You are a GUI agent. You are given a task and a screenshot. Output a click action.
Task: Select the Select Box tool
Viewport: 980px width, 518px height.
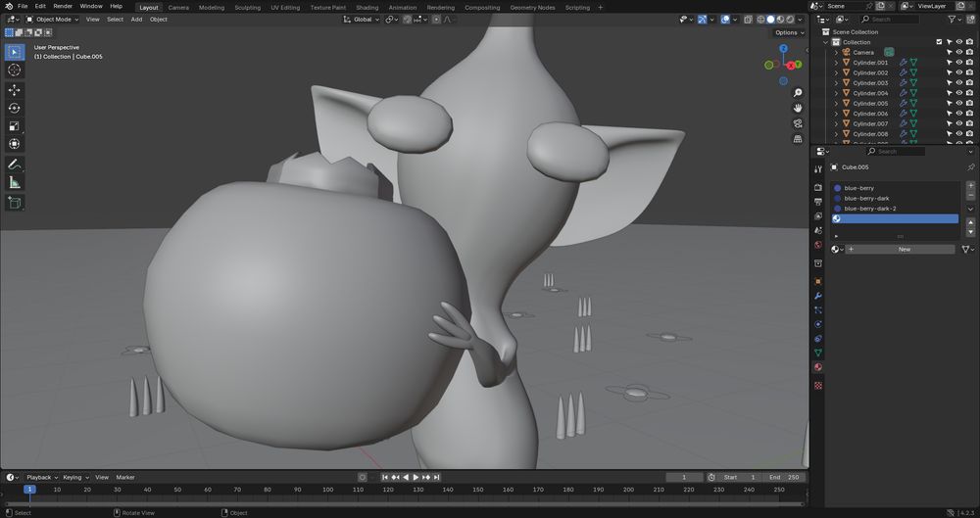(x=15, y=52)
